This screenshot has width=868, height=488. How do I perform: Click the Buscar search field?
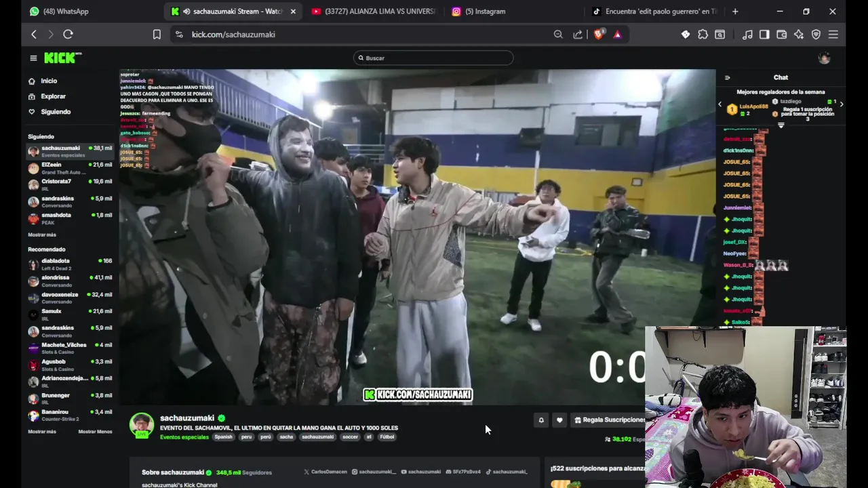coord(433,58)
